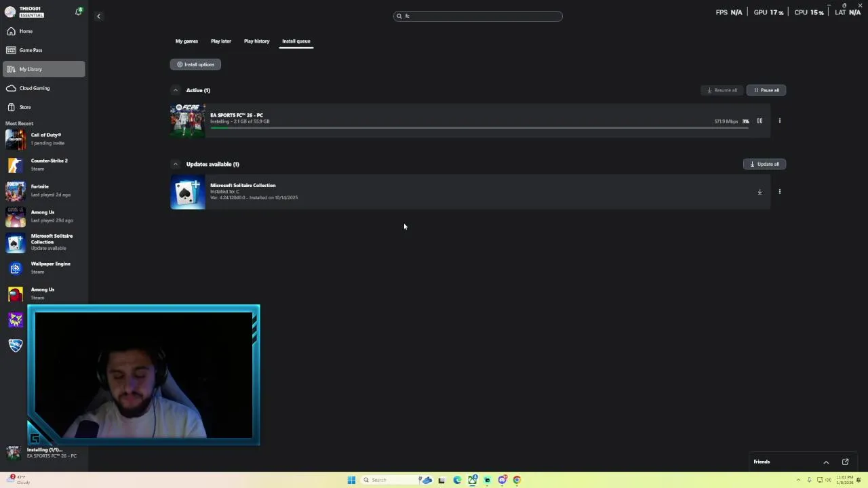Image resolution: width=868 pixels, height=488 pixels.
Task: Click EA SPORTS FC 26 cover thumbnail
Action: coord(188,121)
